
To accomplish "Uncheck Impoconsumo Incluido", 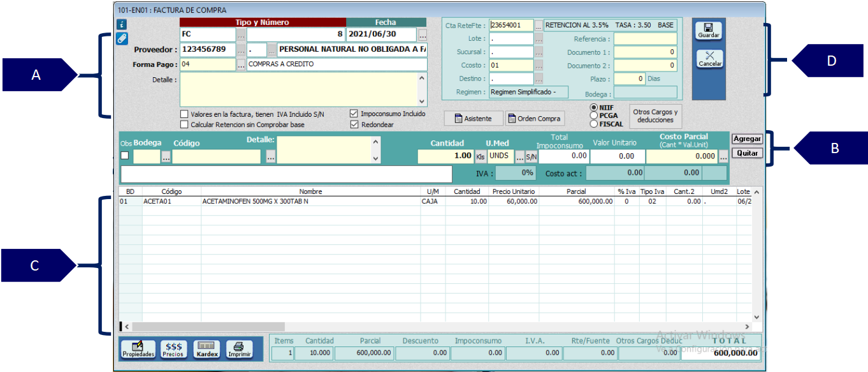I will [354, 114].
